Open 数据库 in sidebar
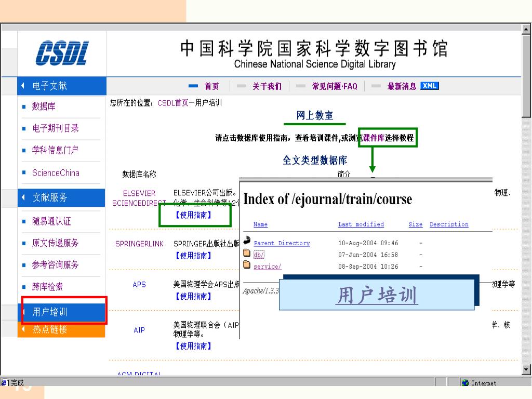Image resolution: width=532 pixels, height=399 pixels. [44, 107]
